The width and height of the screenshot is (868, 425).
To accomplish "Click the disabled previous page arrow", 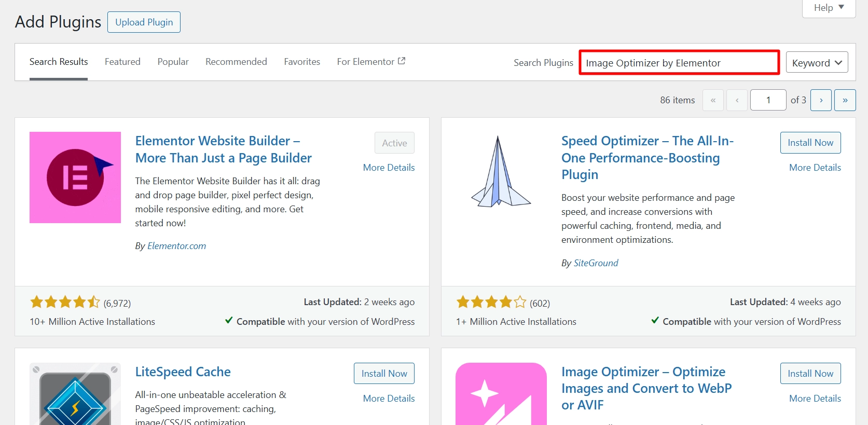I will [737, 100].
